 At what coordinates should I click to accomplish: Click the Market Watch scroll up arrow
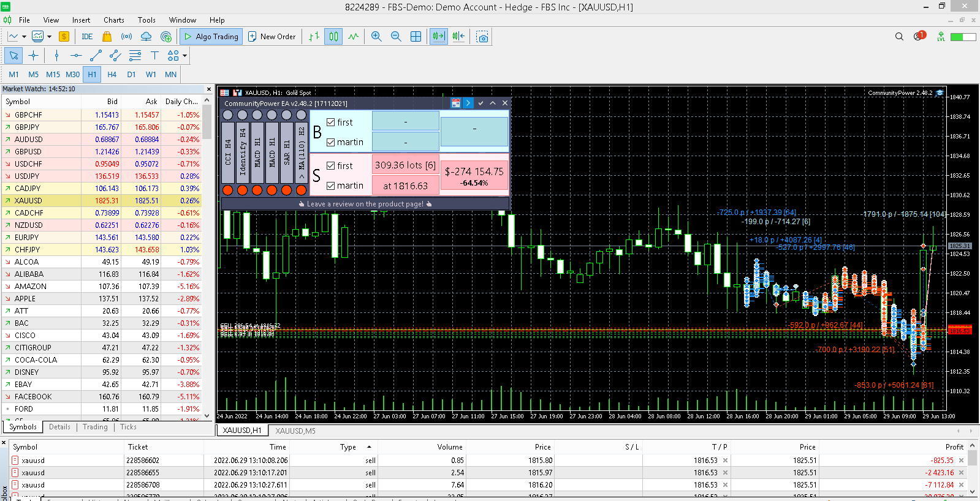[207, 100]
